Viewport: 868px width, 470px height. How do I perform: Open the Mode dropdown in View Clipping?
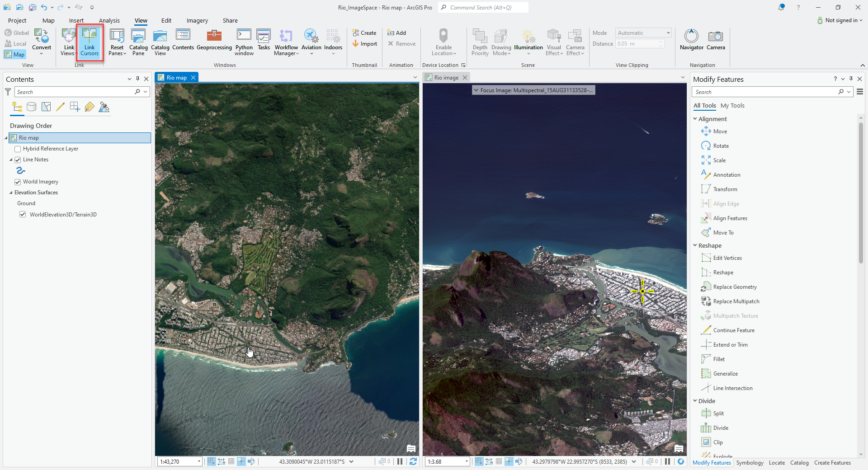tap(668, 33)
